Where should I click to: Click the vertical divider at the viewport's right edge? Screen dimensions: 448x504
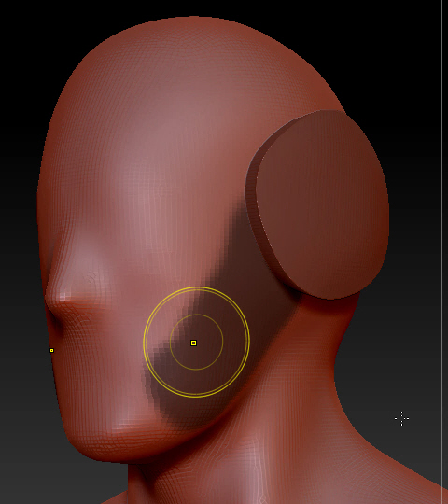coord(442,252)
